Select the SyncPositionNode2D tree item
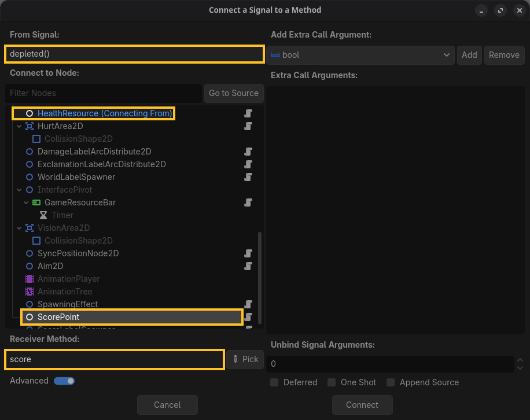The height and width of the screenshot is (420, 530). click(x=78, y=253)
